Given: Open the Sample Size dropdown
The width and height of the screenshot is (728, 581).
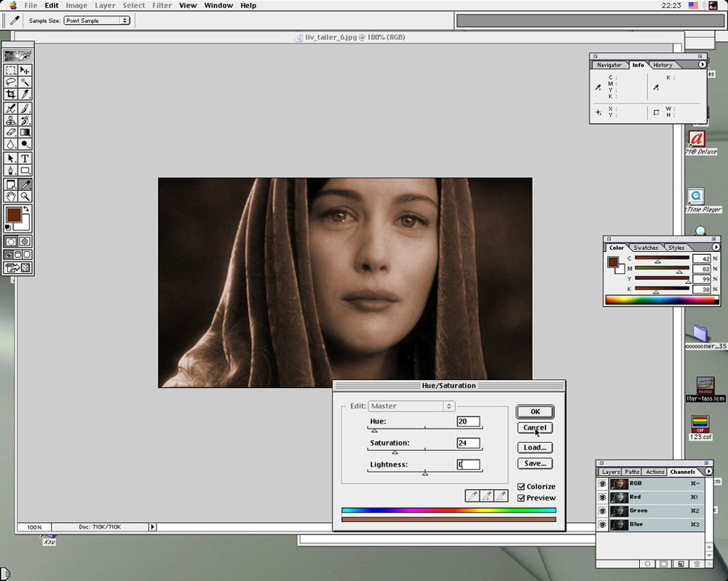Looking at the screenshot, I should coord(97,20).
